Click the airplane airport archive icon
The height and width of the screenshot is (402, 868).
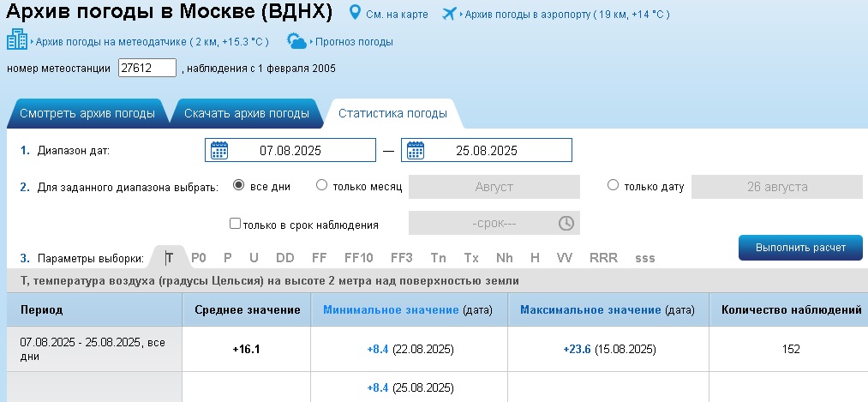pos(449,14)
